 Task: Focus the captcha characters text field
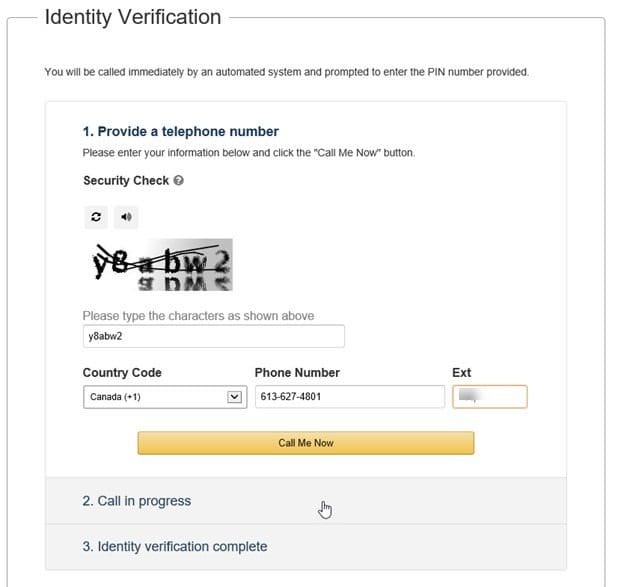(x=214, y=336)
